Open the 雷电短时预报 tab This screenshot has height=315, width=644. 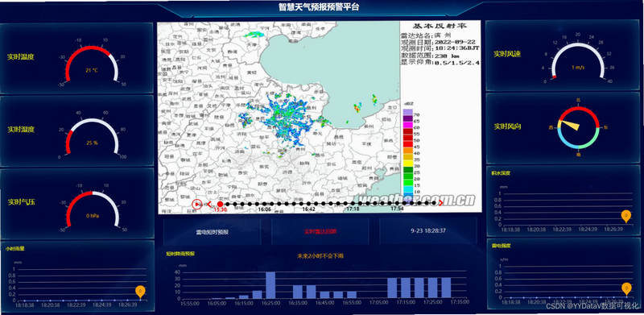[212, 232]
